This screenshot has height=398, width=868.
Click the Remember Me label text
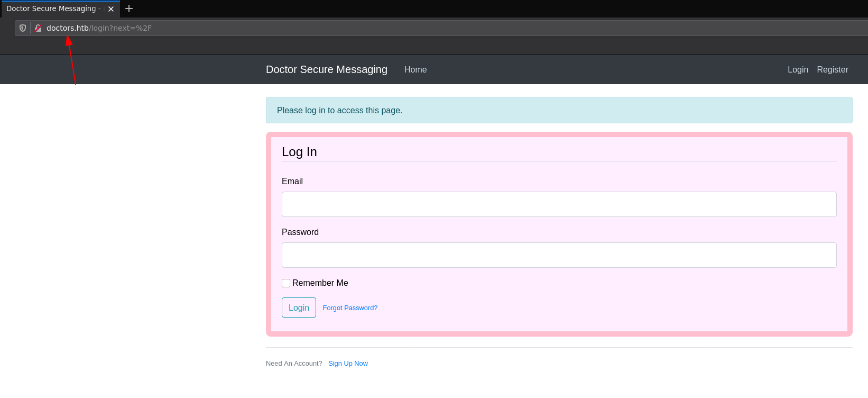point(320,283)
